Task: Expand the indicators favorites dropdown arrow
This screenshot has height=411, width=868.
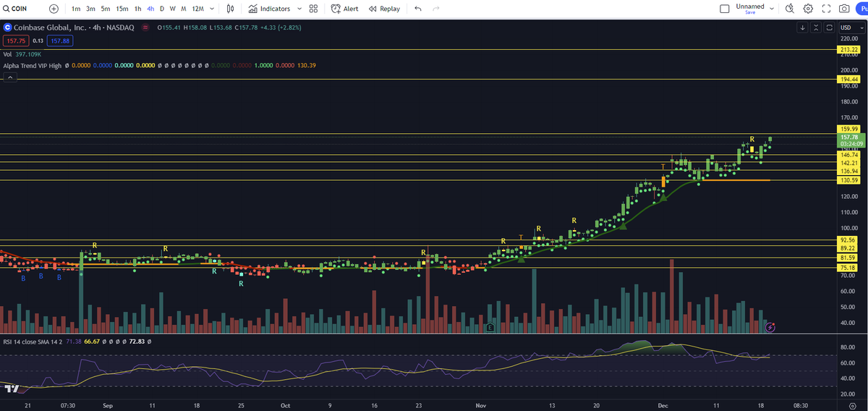Action: click(299, 9)
